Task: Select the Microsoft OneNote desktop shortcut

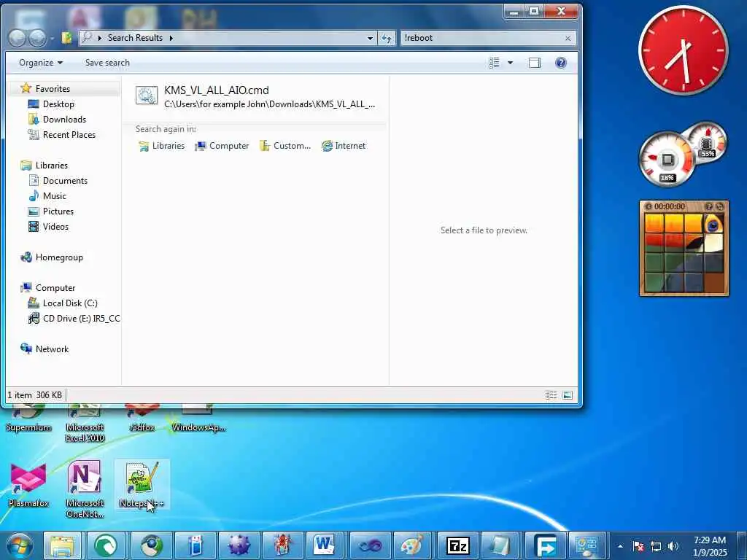Action: click(x=85, y=489)
